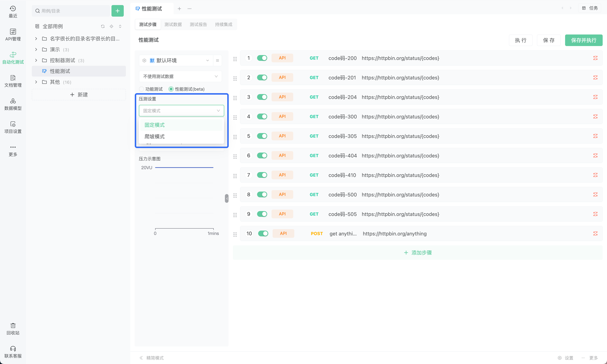Click the unlink icon for code码-300 step

(x=595, y=116)
